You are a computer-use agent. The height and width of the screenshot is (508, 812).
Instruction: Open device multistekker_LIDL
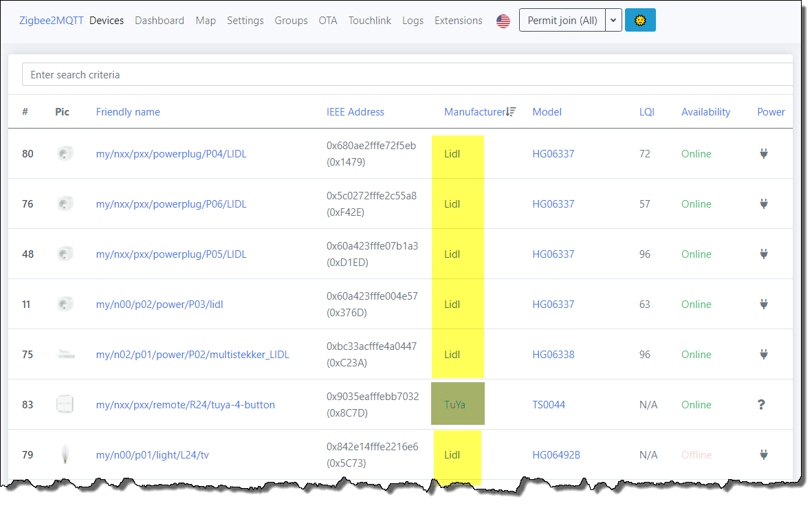point(193,355)
